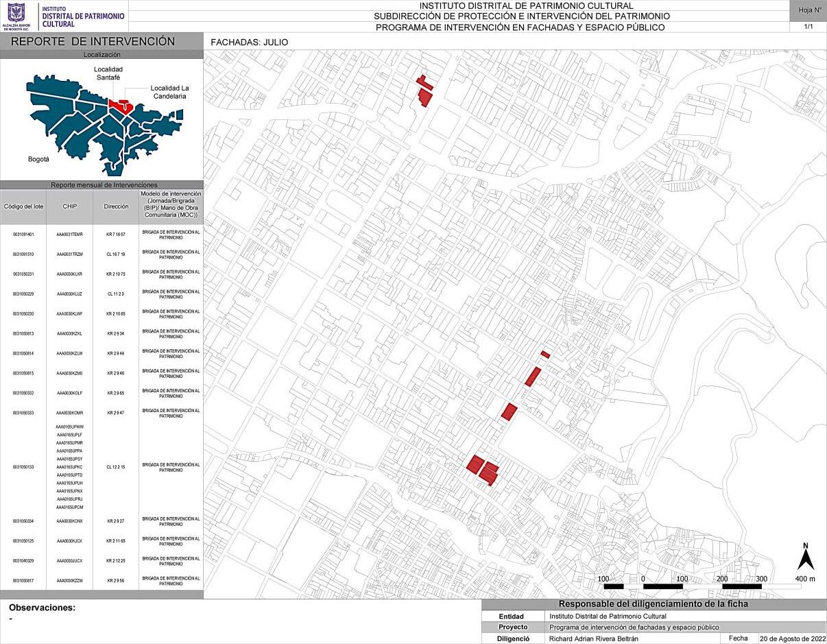The width and height of the screenshot is (827, 644).
Task: Click address 'KR 2 9 34'
Action: 116,334
